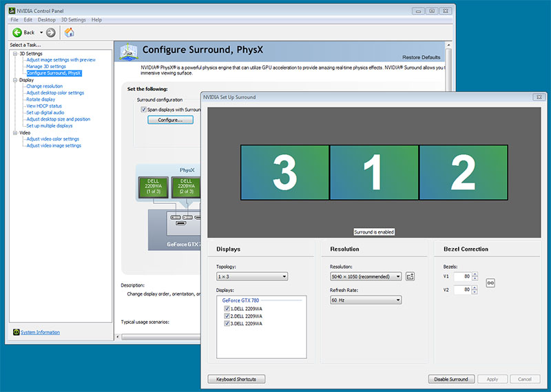Viewport: 551px width, 392px height.
Task: Click the bezel link chain icon
Action: pos(490,283)
